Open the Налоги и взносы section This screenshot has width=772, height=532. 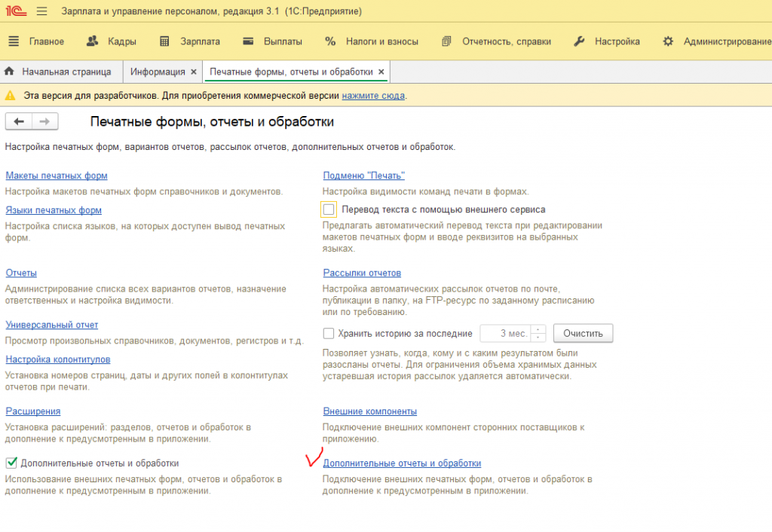coord(382,42)
